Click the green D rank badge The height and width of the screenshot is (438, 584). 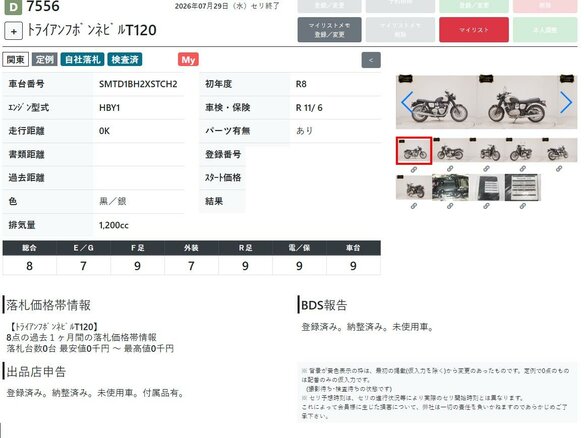pyautogui.click(x=13, y=7)
